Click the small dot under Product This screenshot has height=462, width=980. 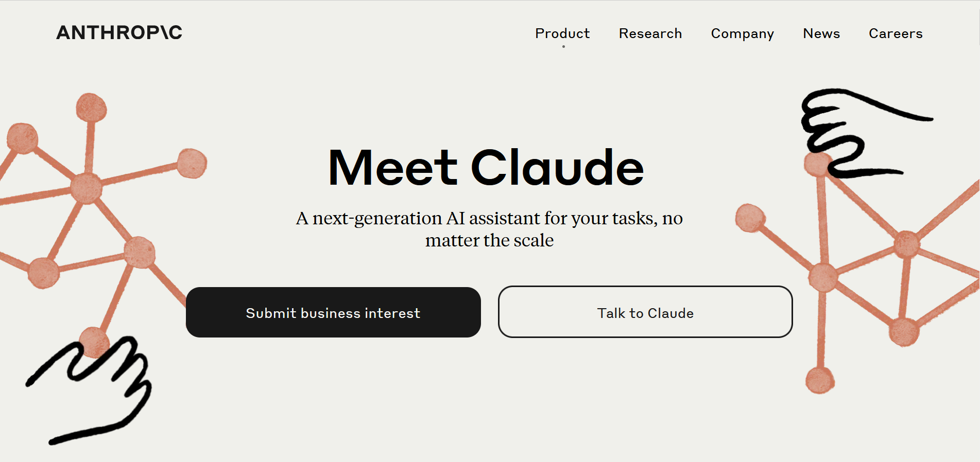click(x=563, y=47)
